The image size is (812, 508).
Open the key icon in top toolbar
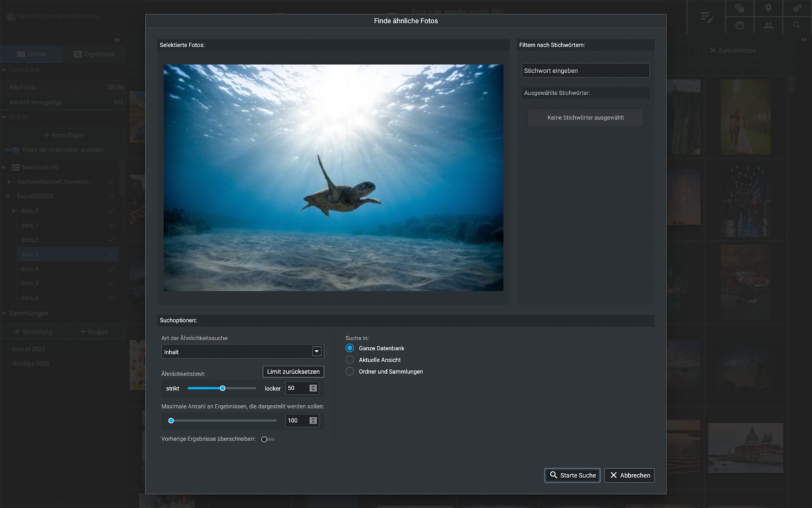(x=797, y=8)
